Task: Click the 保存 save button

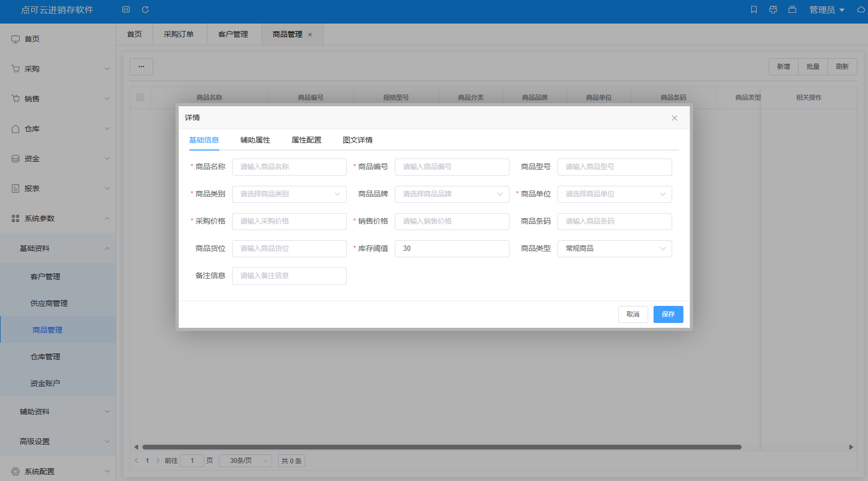Action: (x=668, y=314)
